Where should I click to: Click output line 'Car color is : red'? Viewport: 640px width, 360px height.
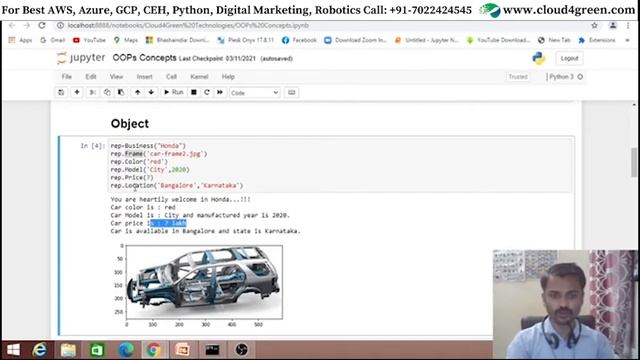tap(143, 207)
